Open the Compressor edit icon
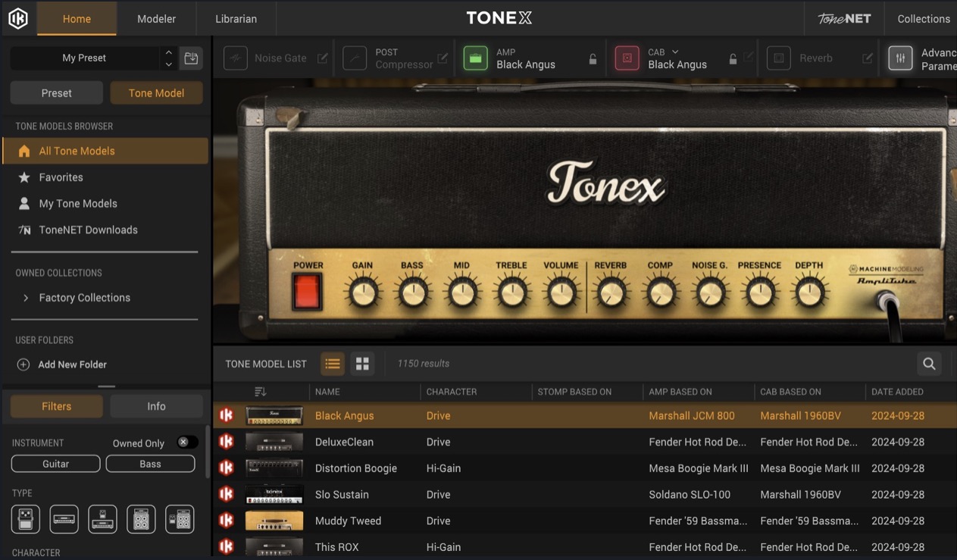This screenshot has width=957, height=560. 443,58
